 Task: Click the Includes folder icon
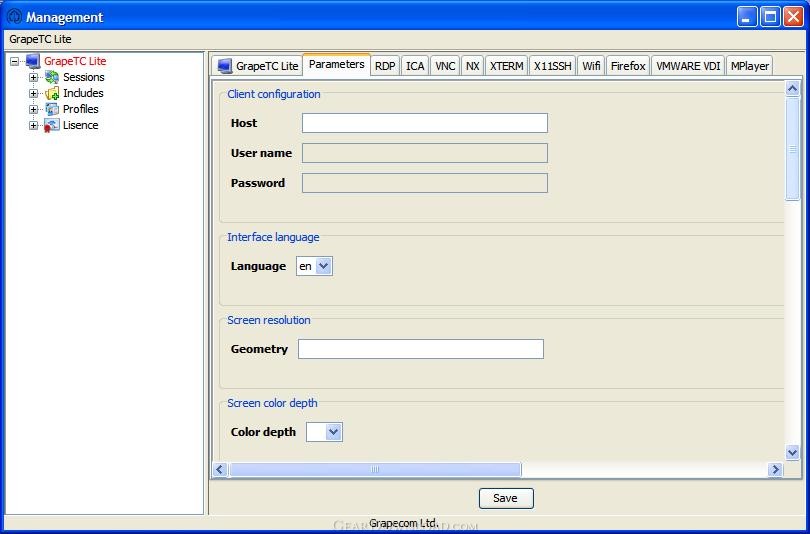[x=52, y=93]
